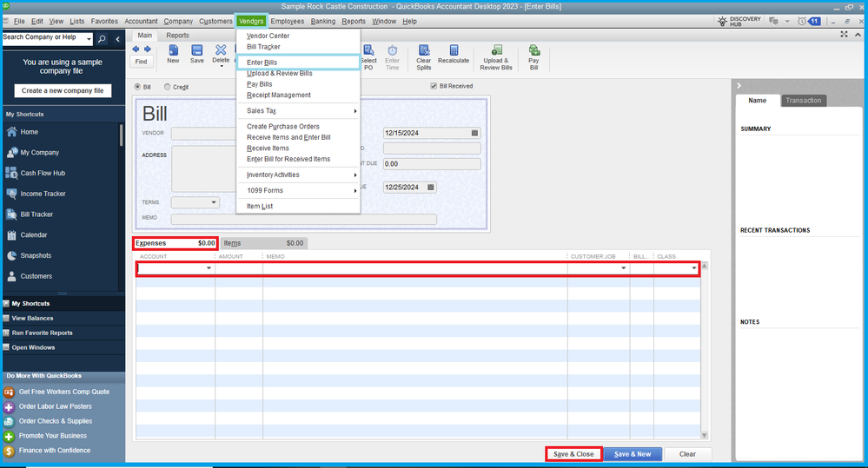Click the Save & New button
This screenshot has width=868, height=468.
click(x=633, y=454)
